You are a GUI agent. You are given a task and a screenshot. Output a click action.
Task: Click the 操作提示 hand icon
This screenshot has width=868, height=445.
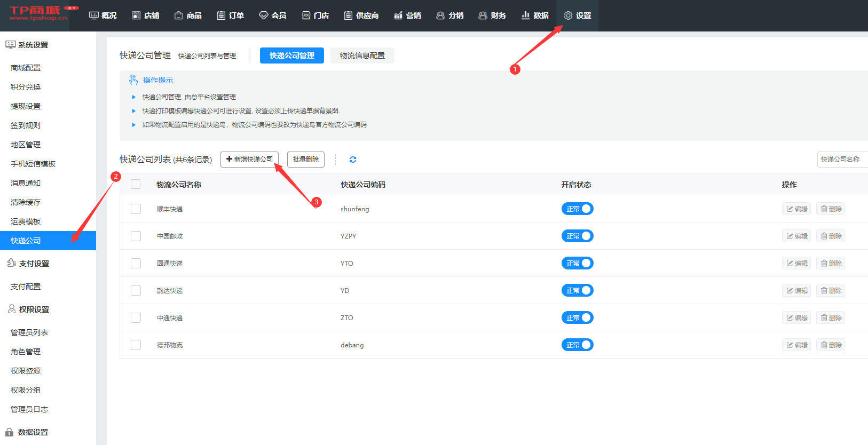[x=133, y=80]
